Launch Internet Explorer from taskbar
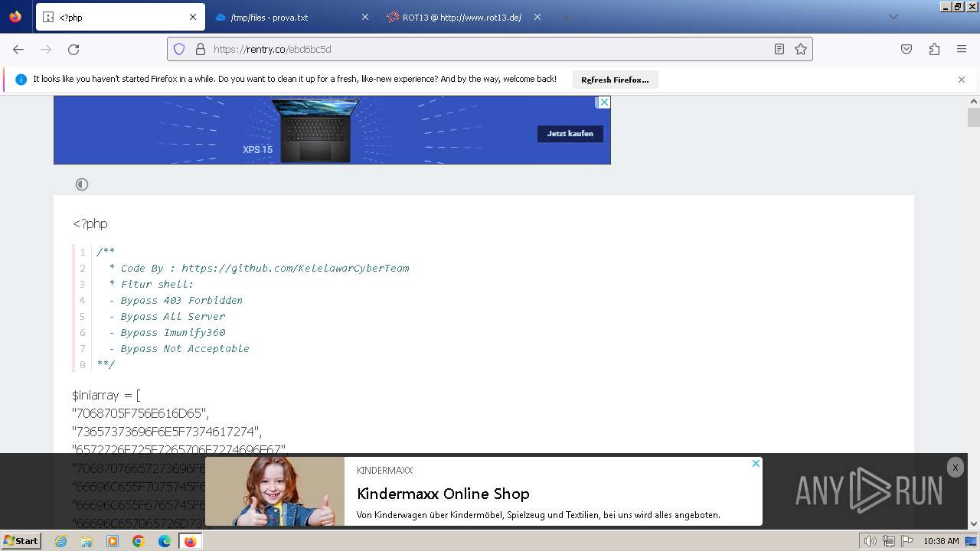 (x=60, y=541)
